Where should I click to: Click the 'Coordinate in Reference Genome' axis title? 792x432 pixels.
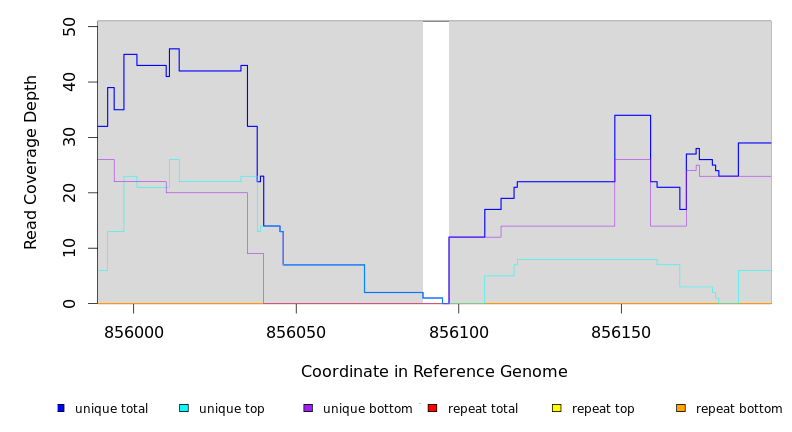point(434,372)
